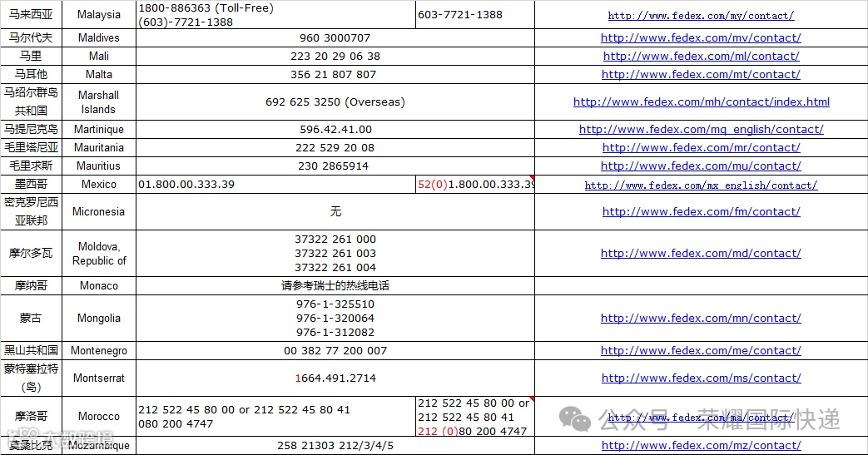The height and width of the screenshot is (455, 868).
Task: Click the Chinese name cell 毛里求斯
Action: pyautogui.click(x=31, y=166)
